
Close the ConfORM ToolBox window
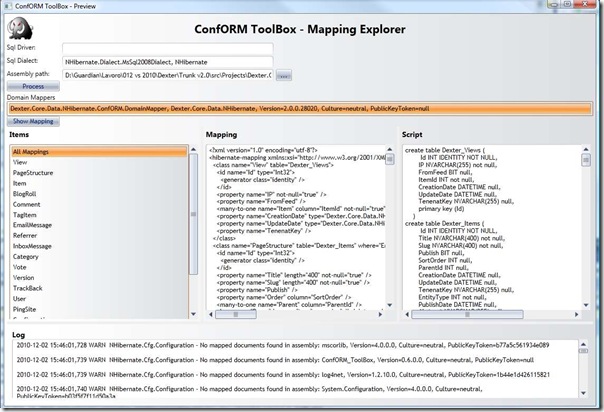[585, 4]
